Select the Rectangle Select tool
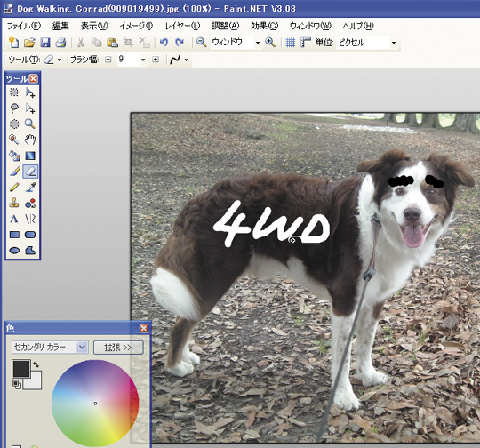 14,92
